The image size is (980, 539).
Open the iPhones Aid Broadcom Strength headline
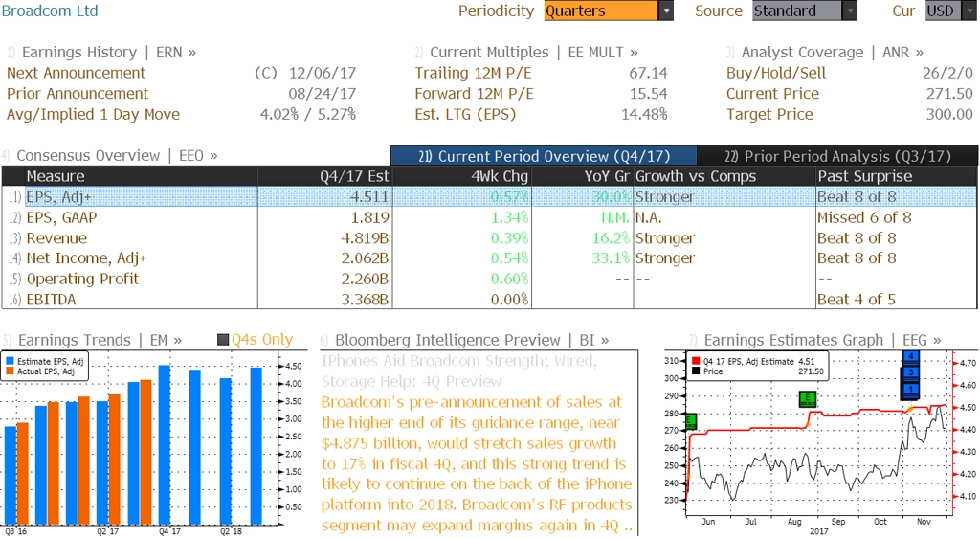[x=459, y=371]
